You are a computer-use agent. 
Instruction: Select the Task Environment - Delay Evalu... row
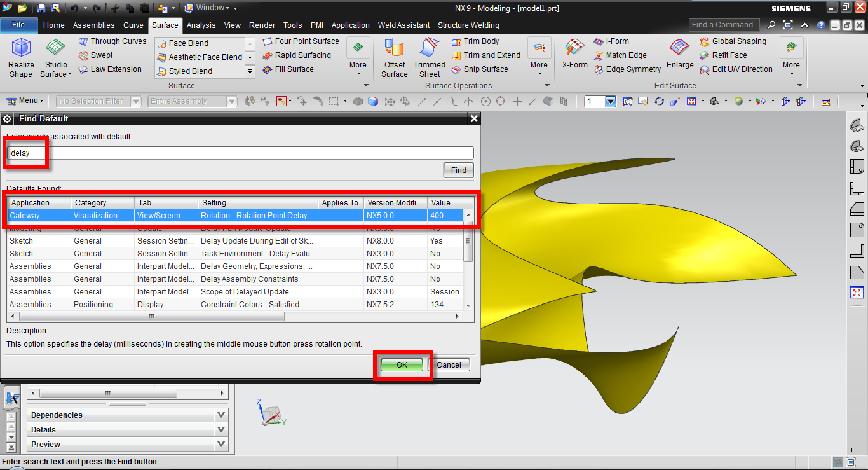click(x=236, y=254)
